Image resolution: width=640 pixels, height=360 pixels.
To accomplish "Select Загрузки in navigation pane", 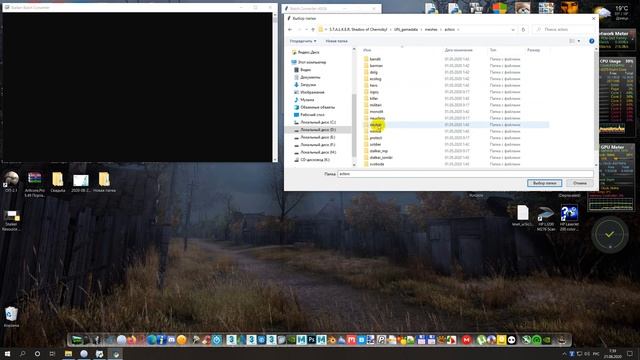I will pos(304,84).
